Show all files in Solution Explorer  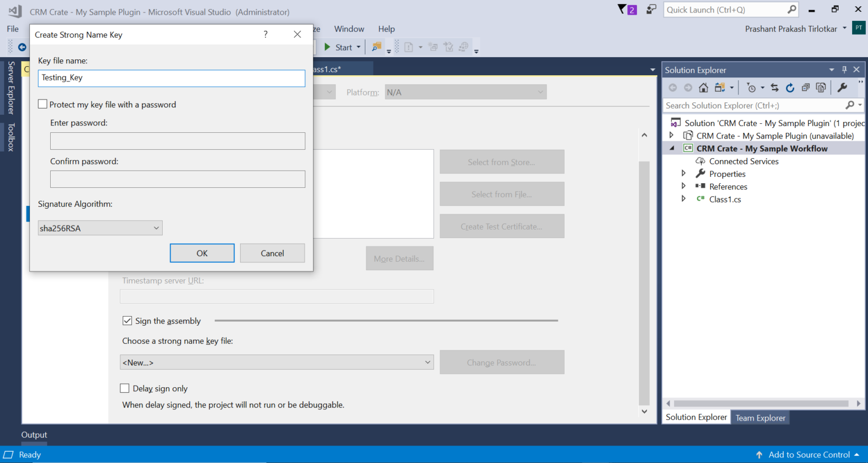coord(822,88)
